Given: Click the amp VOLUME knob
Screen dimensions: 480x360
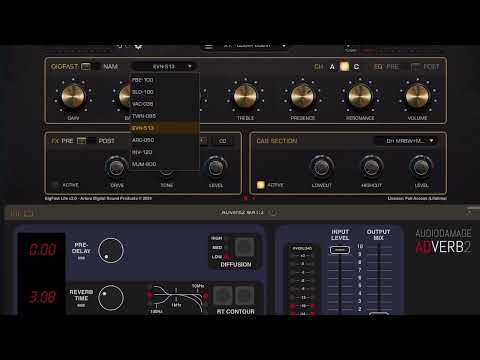Looking at the screenshot, I should click(417, 96).
